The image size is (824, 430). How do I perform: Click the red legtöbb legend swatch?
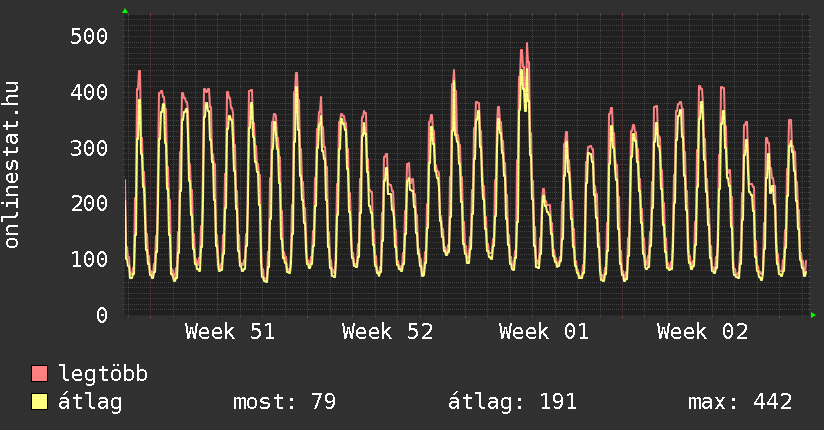click(39, 374)
